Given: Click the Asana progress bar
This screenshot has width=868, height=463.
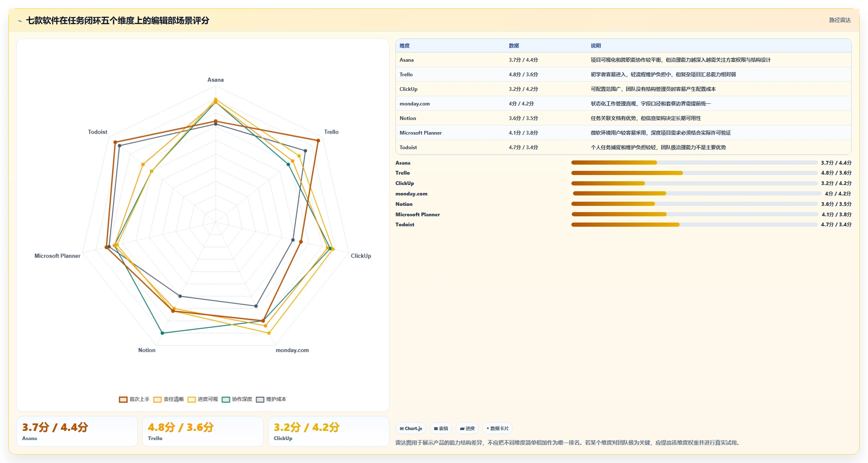Looking at the screenshot, I should 694,163.
